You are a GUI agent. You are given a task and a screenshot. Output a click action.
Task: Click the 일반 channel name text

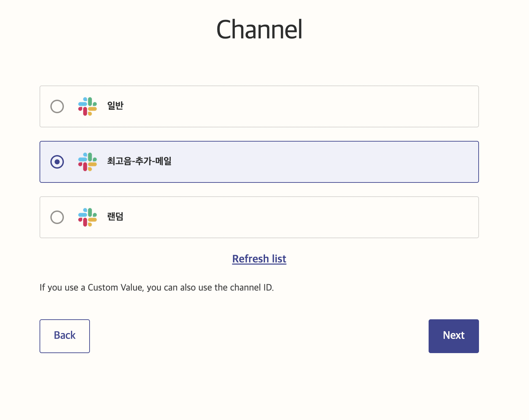(x=115, y=106)
